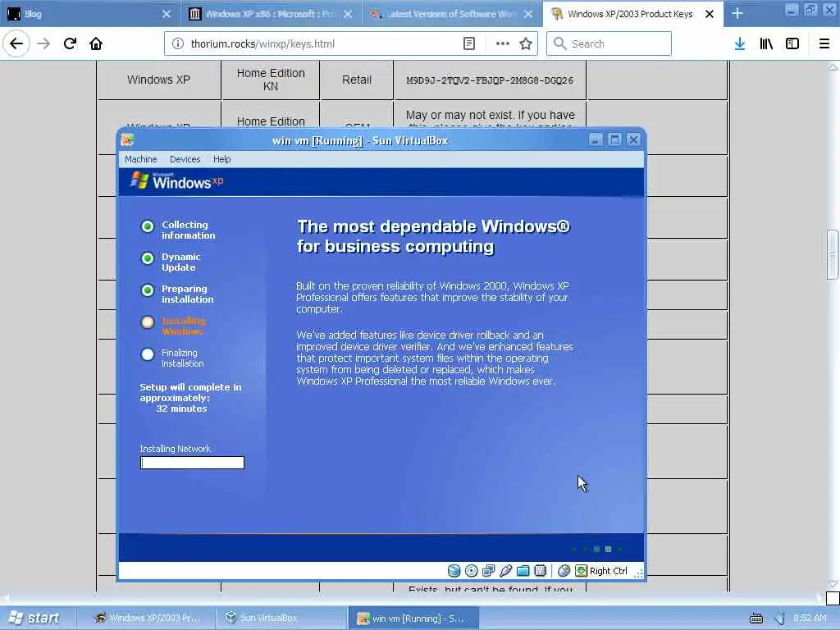Click the hard disk activity icon in VirtualBox status bar
Screen dimensions: 840x630
click(x=454, y=571)
